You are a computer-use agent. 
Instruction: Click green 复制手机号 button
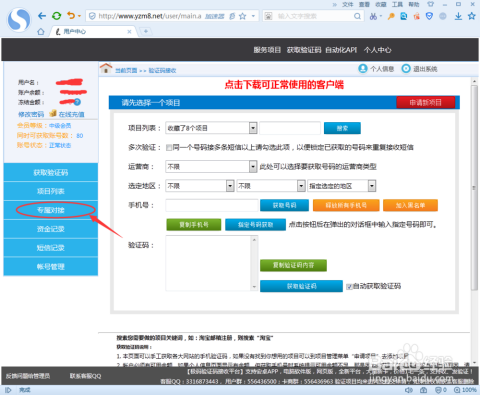(x=194, y=225)
